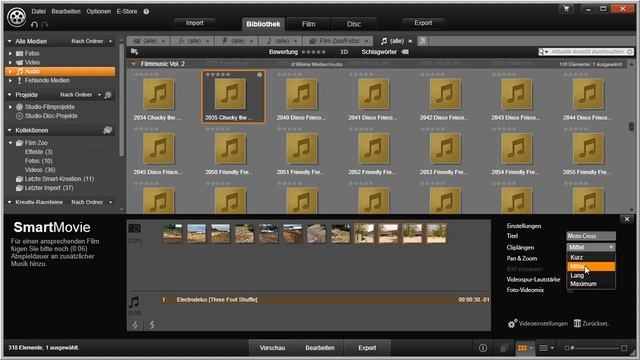This screenshot has height=360, width=640.
Task: Open the Bearbeiten menu
Action: tap(66, 11)
